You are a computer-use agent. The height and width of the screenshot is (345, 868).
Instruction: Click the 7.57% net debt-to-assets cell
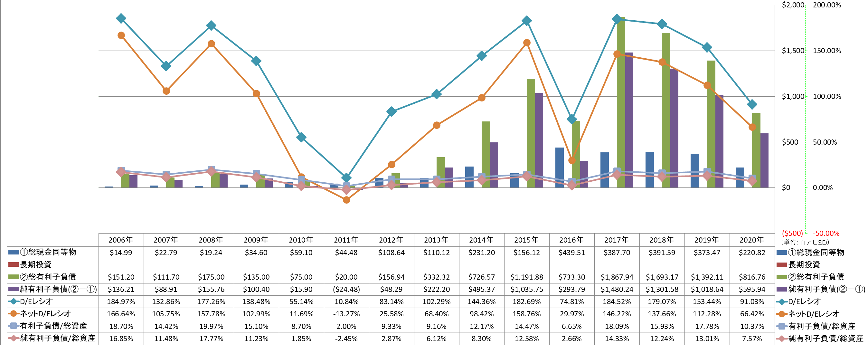point(752,339)
